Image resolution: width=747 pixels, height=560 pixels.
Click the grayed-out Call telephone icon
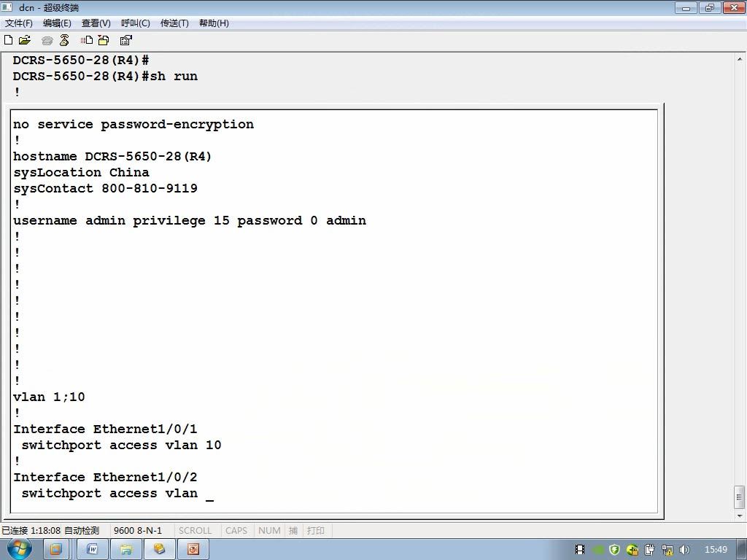(x=47, y=41)
